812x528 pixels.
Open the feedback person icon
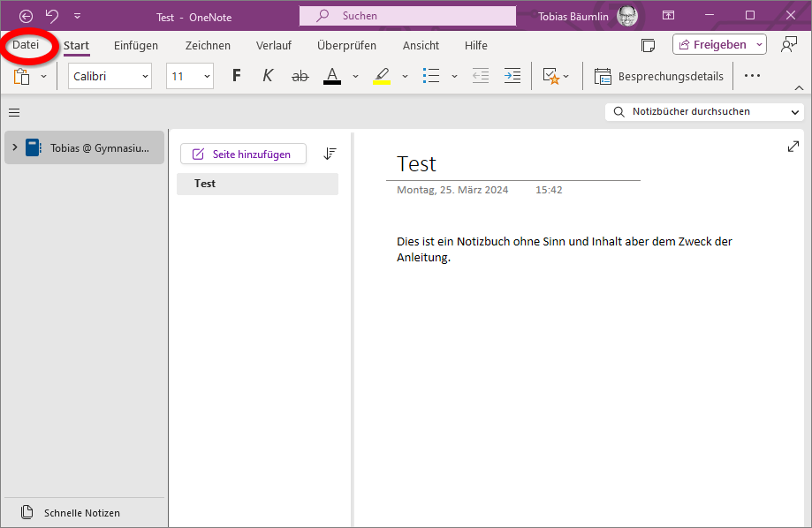(789, 45)
